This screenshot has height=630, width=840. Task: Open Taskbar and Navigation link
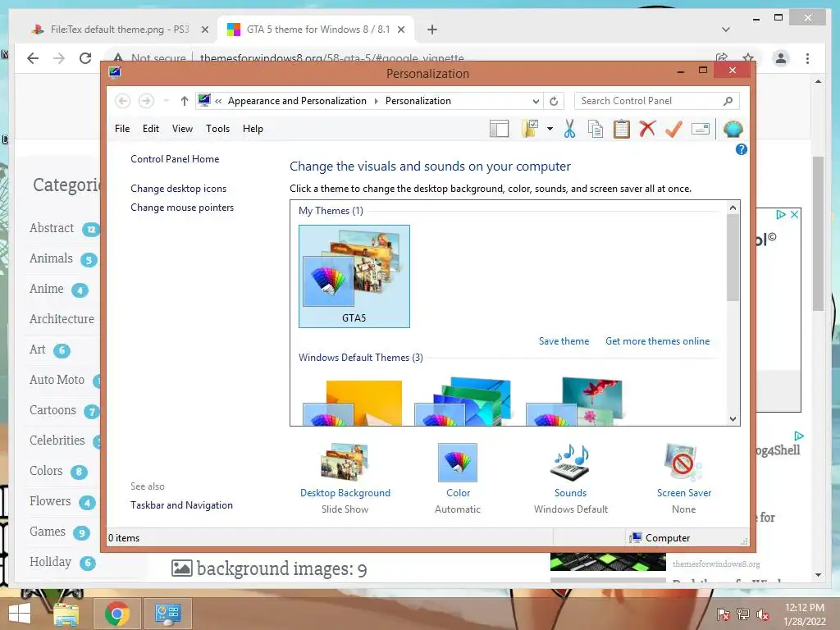point(181,505)
